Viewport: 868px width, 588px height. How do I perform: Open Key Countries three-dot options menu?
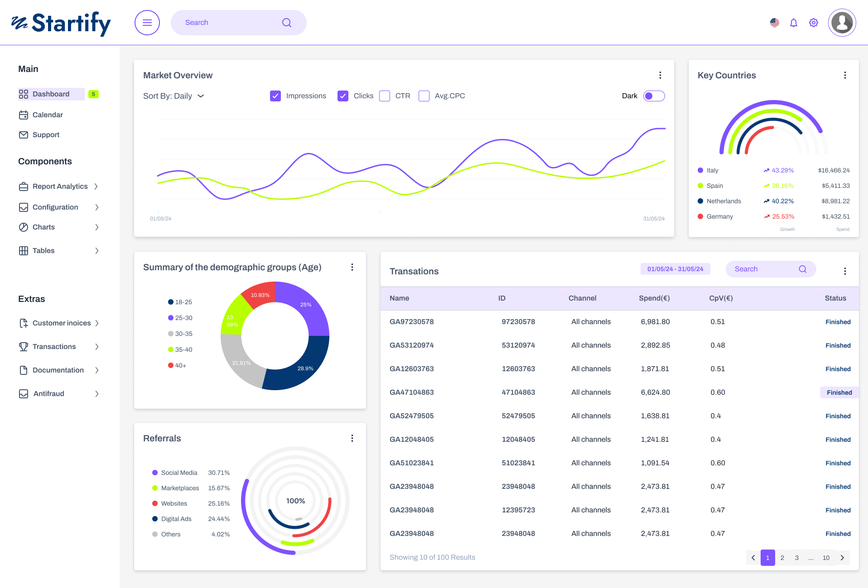click(x=845, y=75)
